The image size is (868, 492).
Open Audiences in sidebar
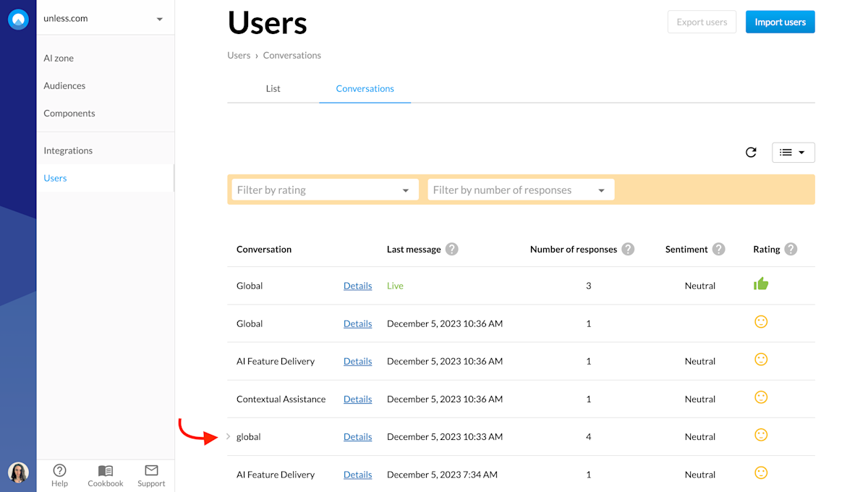pos(64,85)
